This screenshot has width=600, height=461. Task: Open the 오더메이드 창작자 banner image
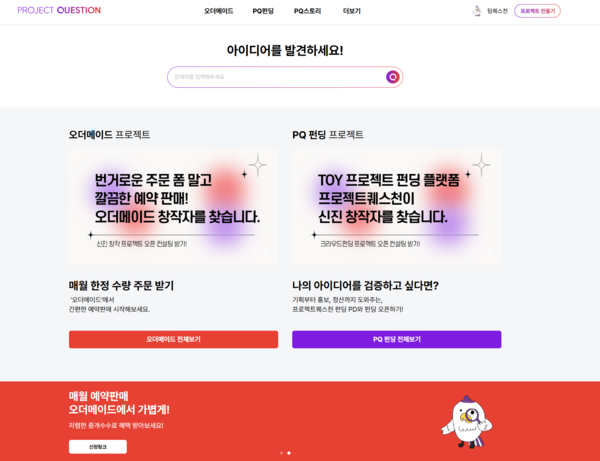173,207
